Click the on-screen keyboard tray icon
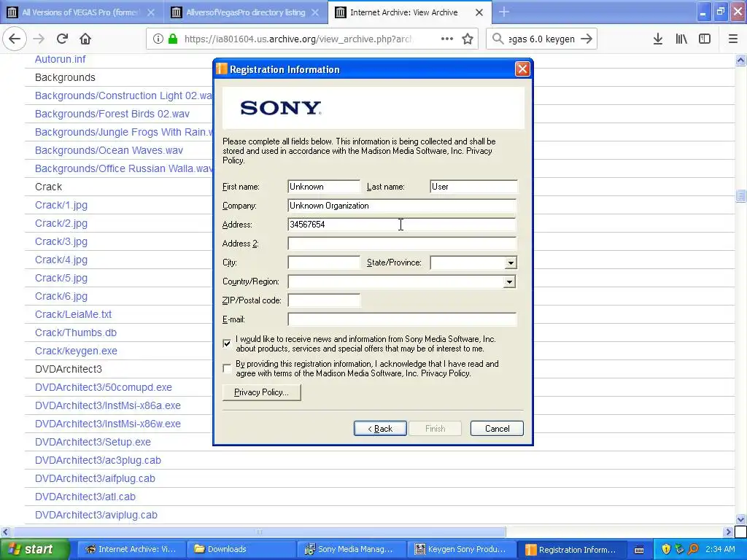Screen dimensions: 747x560 [639, 550]
